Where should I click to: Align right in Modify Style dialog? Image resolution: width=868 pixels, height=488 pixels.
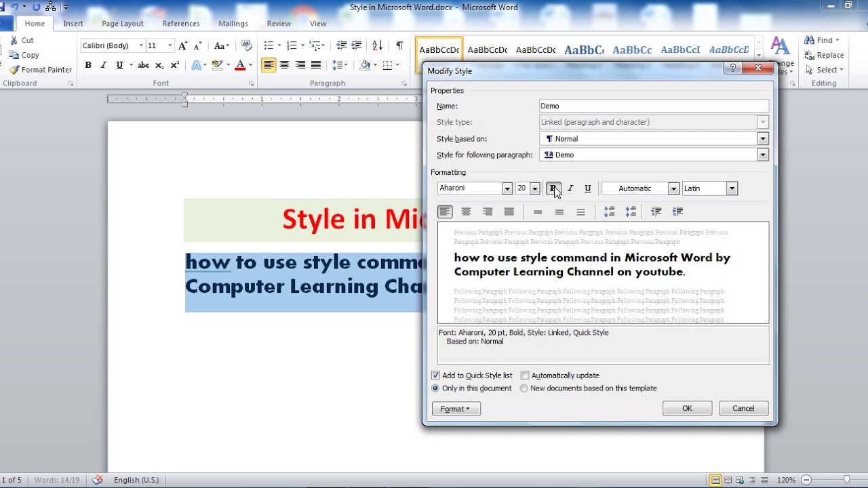[x=488, y=212]
